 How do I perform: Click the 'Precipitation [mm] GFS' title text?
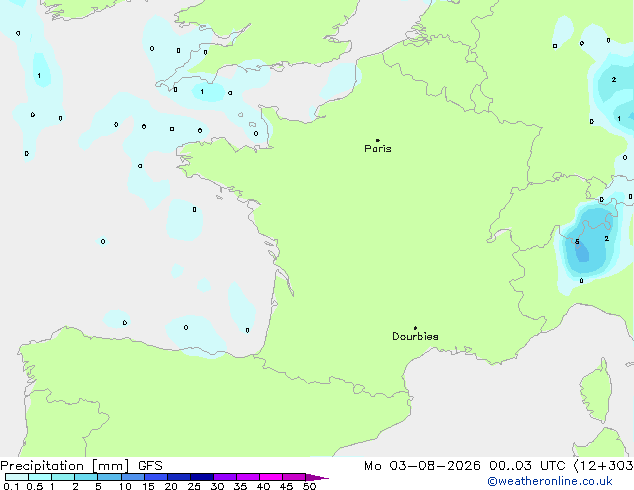[x=81, y=466]
